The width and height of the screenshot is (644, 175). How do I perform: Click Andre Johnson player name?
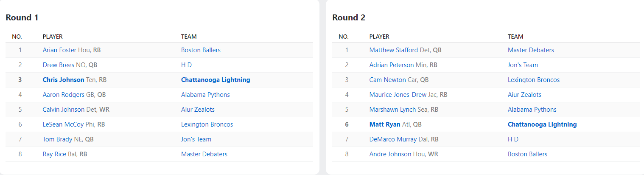pos(390,154)
